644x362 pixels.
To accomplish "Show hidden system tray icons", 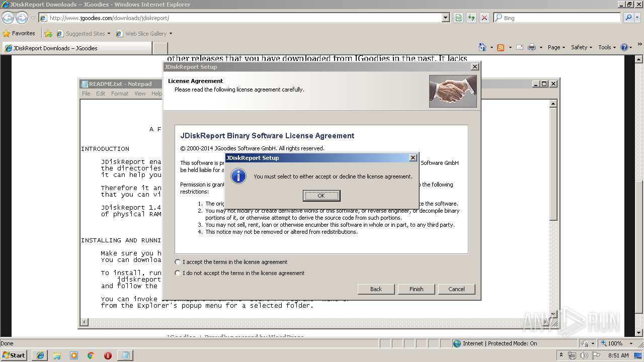I will pos(561,355).
